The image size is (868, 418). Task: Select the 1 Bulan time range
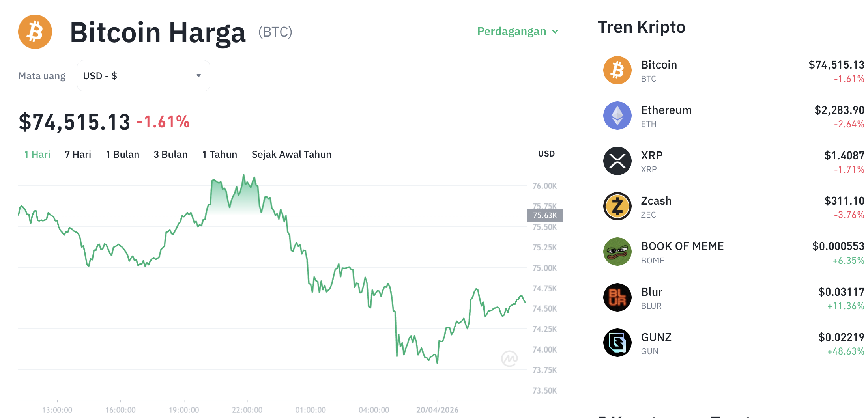pyautogui.click(x=122, y=154)
